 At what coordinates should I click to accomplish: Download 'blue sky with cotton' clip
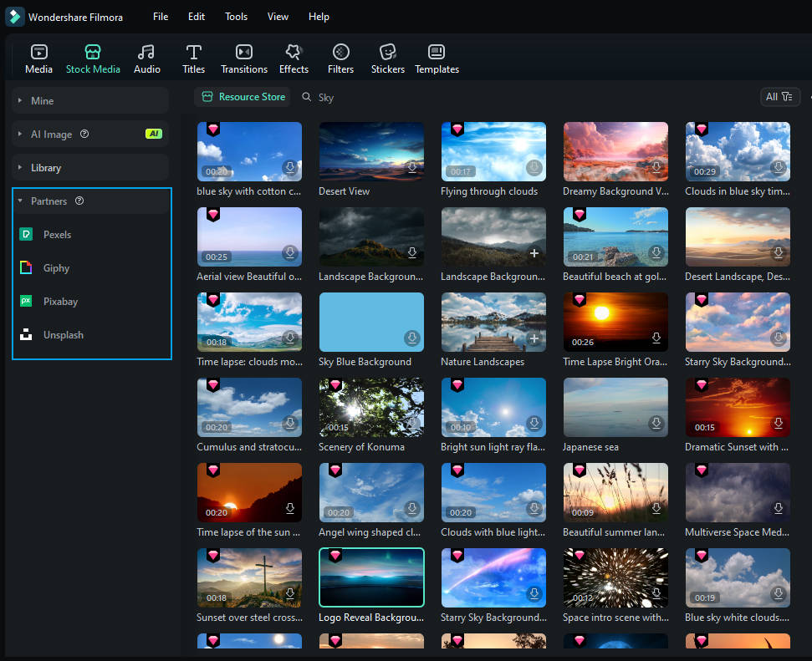pos(290,167)
